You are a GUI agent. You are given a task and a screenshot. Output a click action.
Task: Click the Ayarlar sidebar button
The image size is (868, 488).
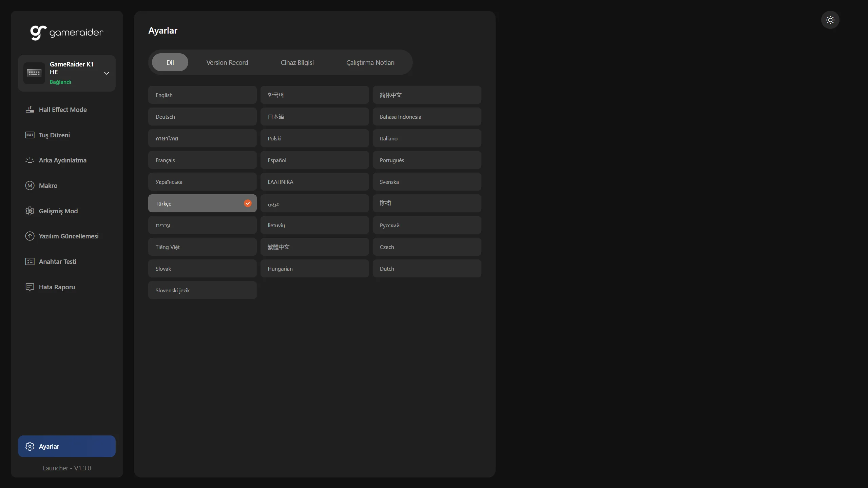[x=67, y=446]
